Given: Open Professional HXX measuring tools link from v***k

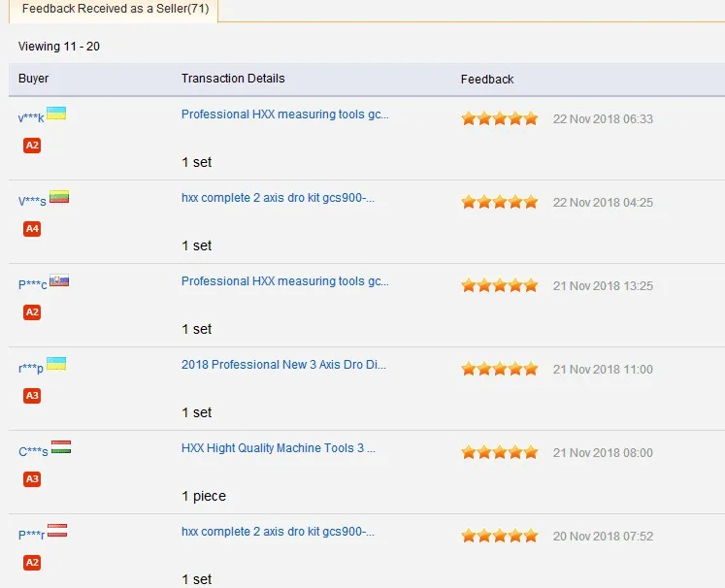Looking at the screenshot, I should pyautogui.click(x=284, y=114).
